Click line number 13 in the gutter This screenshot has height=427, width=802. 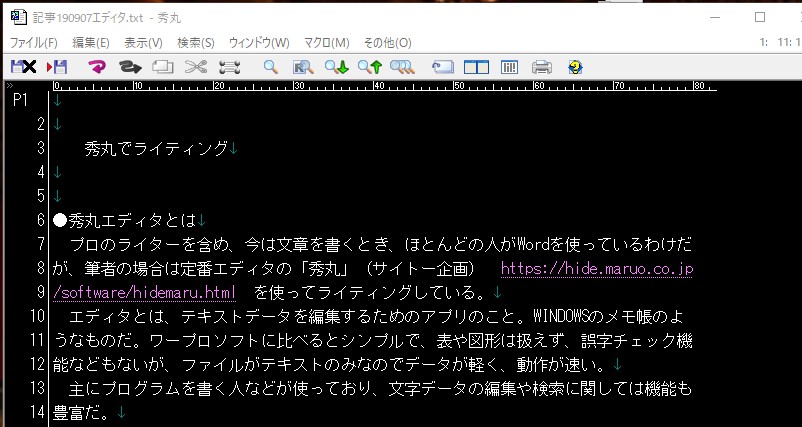tap(37, 388)
